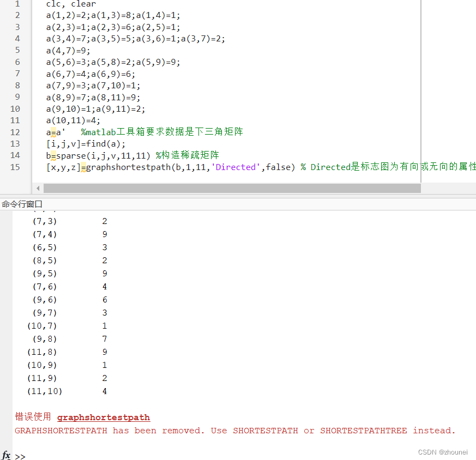Select the 命令行窗口 panel title bar
Image resolution: width=476 pixels, height=460 pixels.
[x=21, y=203]
